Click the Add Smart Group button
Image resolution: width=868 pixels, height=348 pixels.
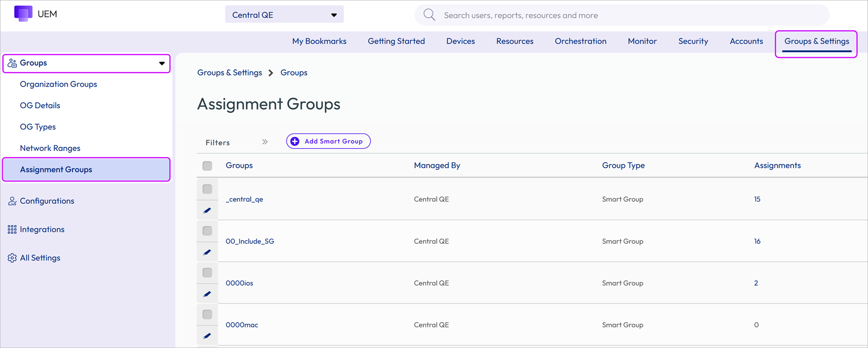click(x=328, y=141)
